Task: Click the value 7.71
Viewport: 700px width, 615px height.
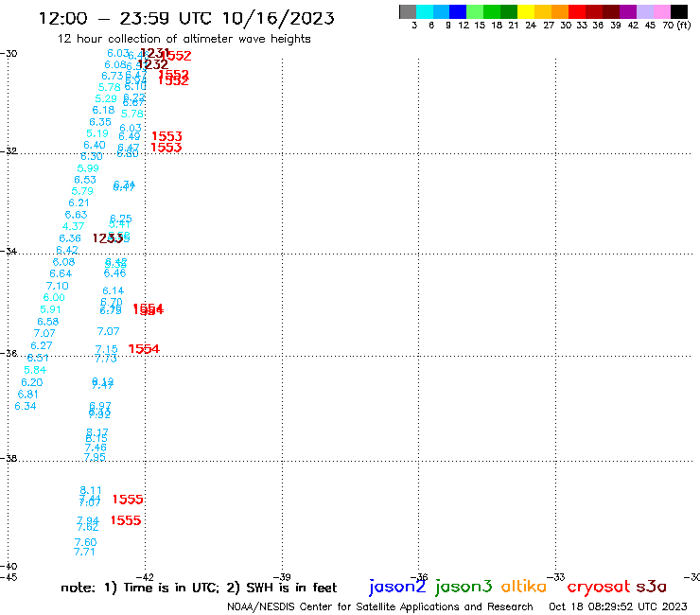Action: 84,552
